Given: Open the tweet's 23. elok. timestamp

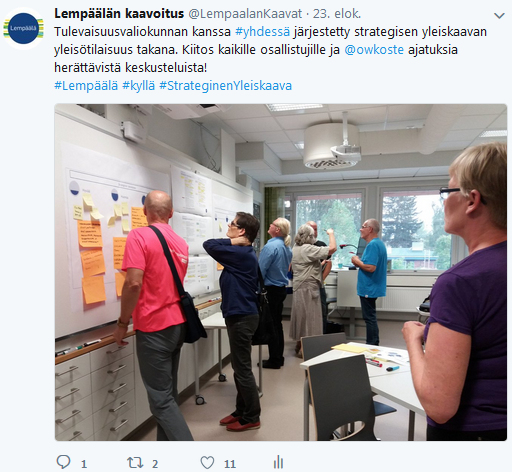Looking at the screenshot, I should [337, 14].
